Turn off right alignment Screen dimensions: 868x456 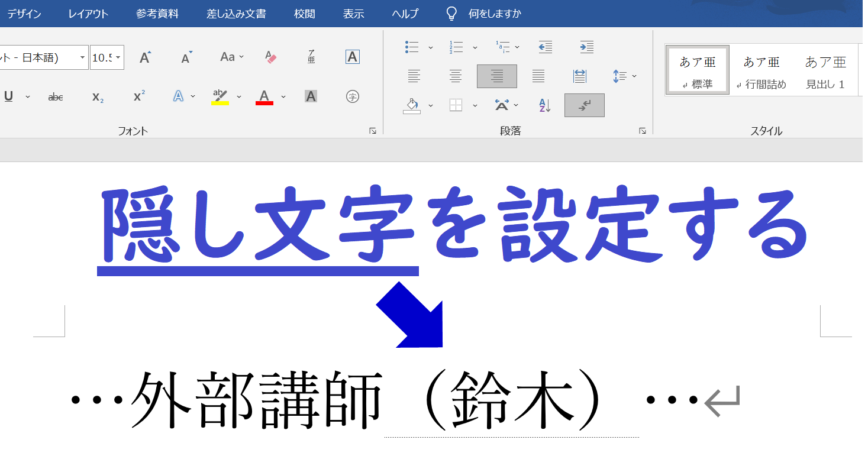point(497,76)
